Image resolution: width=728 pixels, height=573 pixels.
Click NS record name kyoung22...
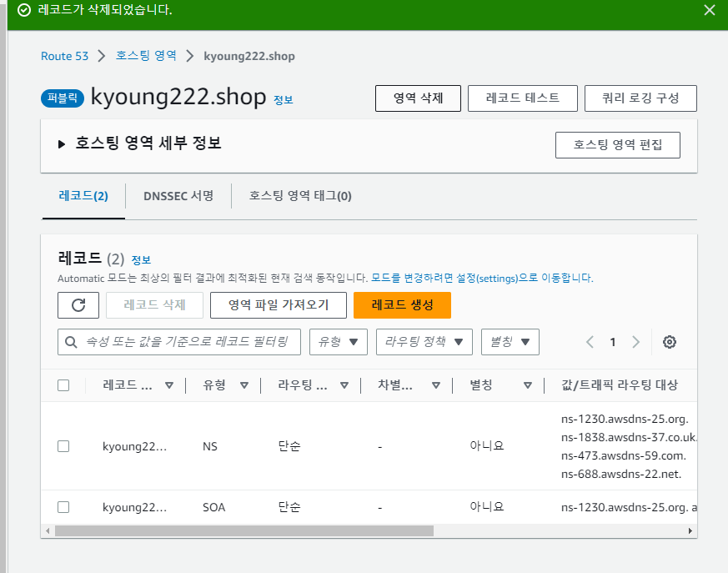click(x=134, y=447)
